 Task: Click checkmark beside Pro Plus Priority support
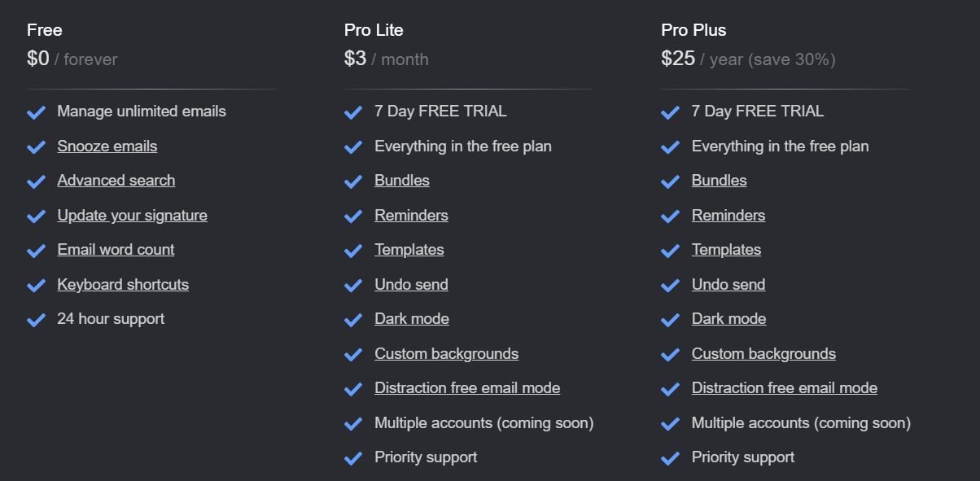(670, 458)
